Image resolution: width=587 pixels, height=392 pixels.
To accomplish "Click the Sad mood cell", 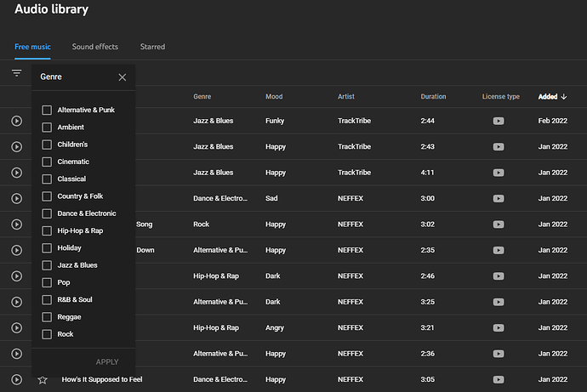I will click(271, 198).
